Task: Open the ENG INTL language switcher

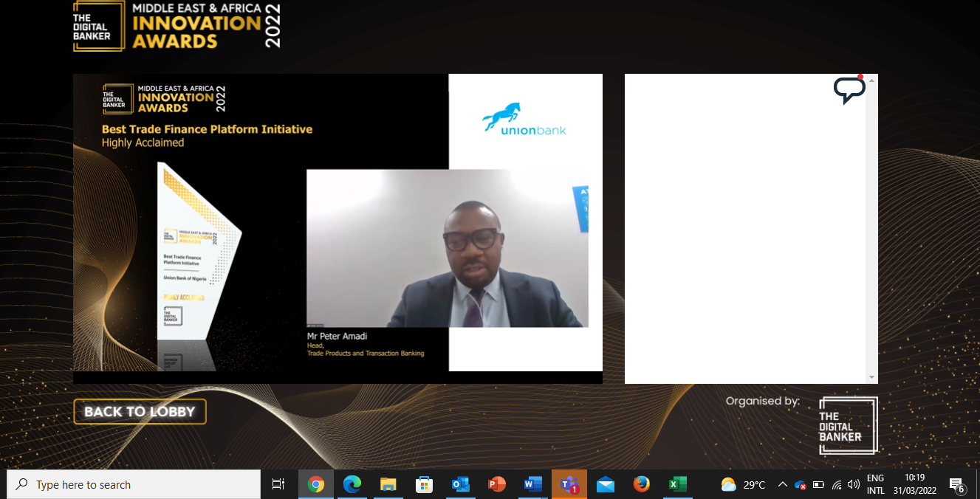Action: pos(875,484)
